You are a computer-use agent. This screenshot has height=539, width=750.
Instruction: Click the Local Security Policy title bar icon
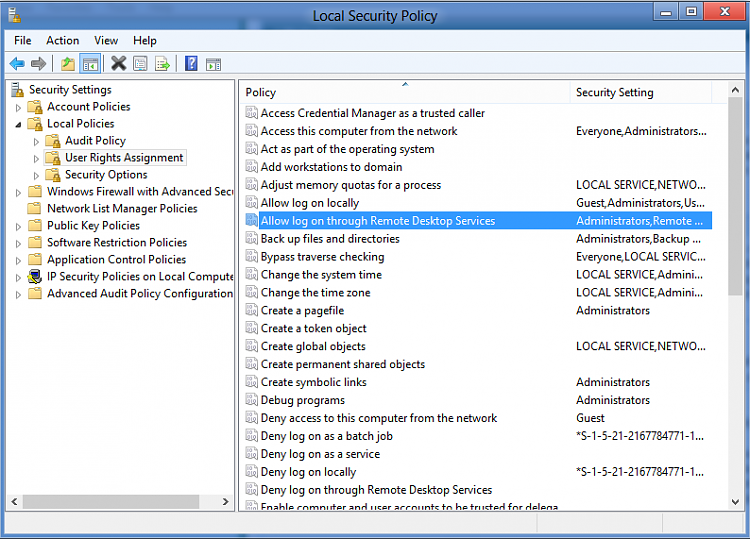point(14,15)
